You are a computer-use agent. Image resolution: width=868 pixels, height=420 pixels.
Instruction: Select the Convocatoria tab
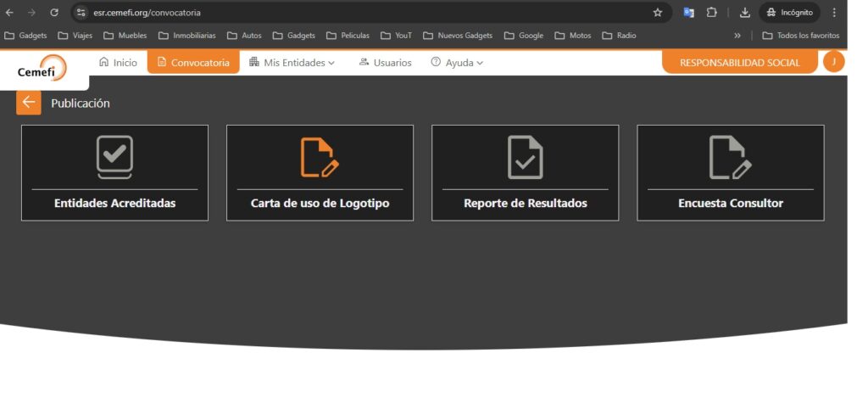coord(193,62)
